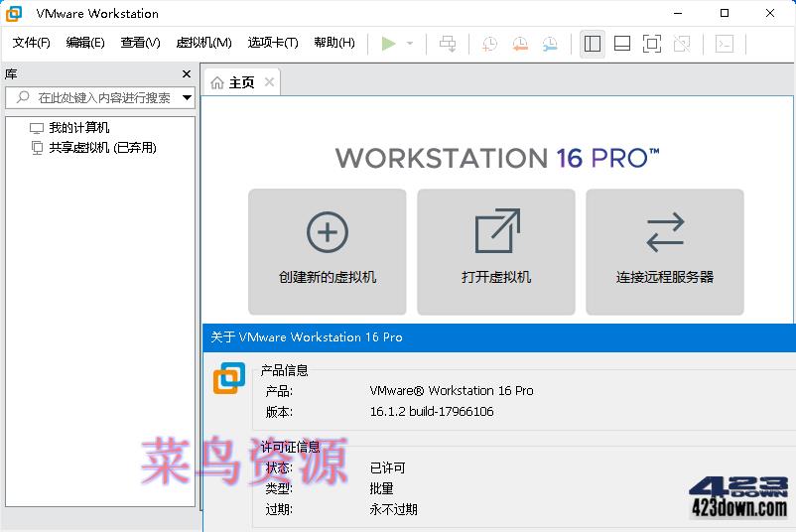Screen dimensions: 796x532
Task: Open the 查看(V) menu
Action: [x=140, y=43]
